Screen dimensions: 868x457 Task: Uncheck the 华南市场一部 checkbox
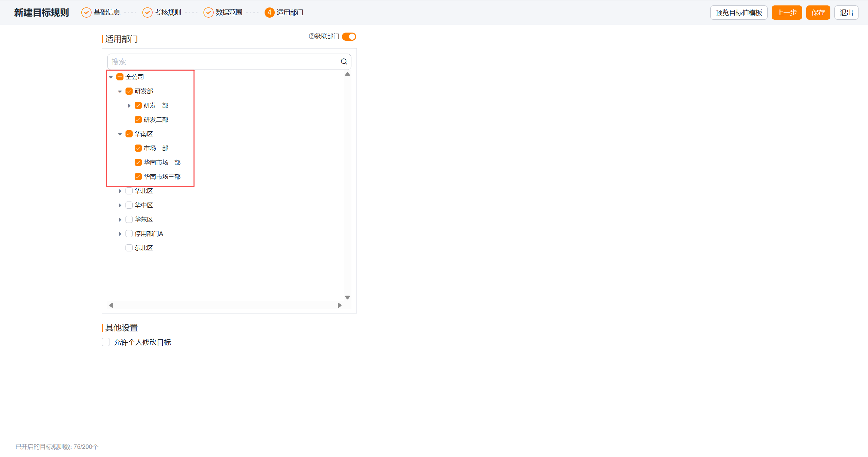[138, 163]
